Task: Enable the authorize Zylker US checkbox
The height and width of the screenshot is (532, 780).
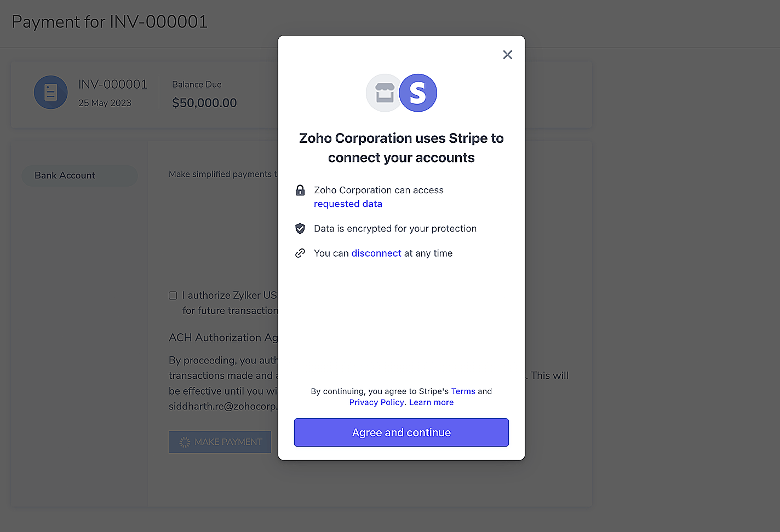Action: click(173, 295)
